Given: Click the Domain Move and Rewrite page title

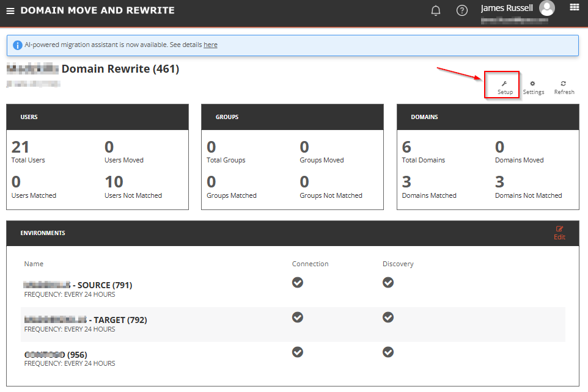Looking at the screenshot, I should (98, 10).
